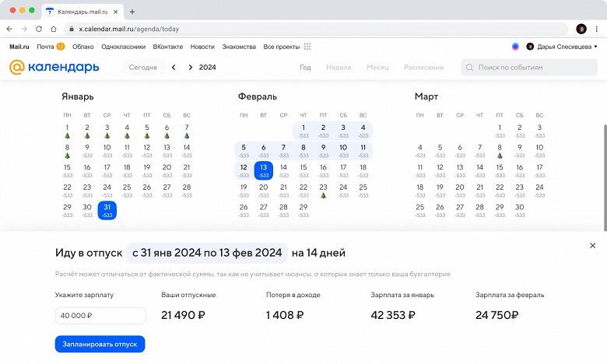This screenshot has height=364, width=607.
Task: Click the browser home icon
Action: 54,29
